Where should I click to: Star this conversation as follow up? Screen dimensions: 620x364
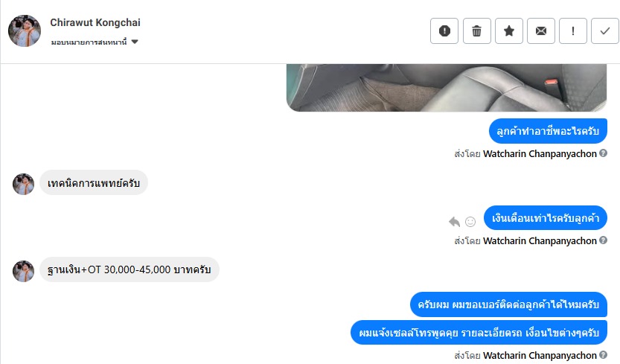point(509,31)
